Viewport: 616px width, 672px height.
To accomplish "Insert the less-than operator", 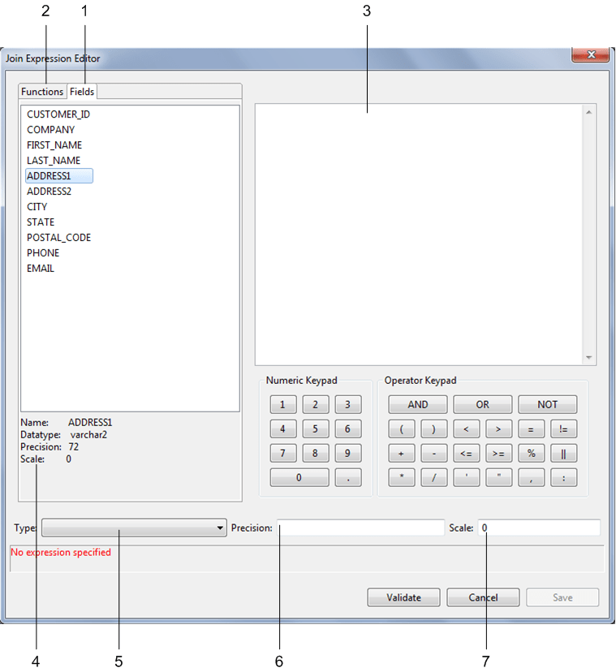I will pos(467,429).
